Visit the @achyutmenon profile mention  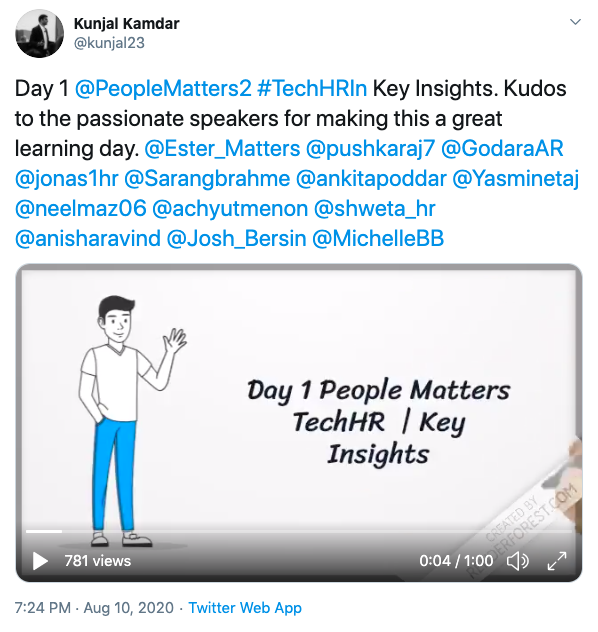[x=230, y=208]
